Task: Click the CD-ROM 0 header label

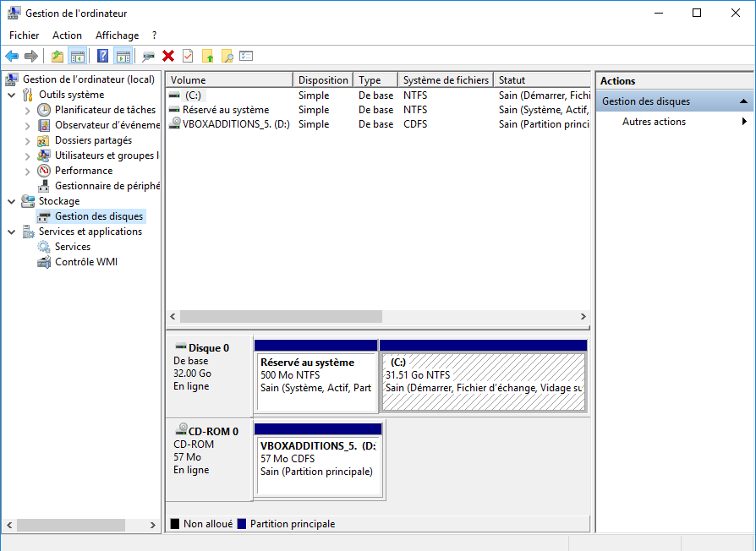Action: (213, 432)
